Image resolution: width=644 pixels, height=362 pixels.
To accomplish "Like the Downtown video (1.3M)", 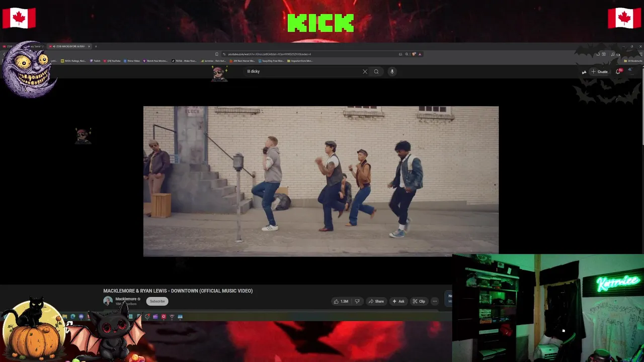I will tap(341, 301).
